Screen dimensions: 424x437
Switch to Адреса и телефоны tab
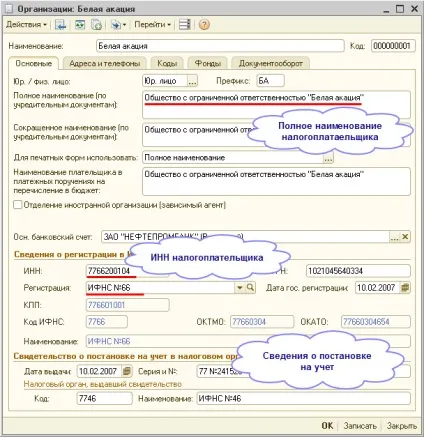click(104, 63)
